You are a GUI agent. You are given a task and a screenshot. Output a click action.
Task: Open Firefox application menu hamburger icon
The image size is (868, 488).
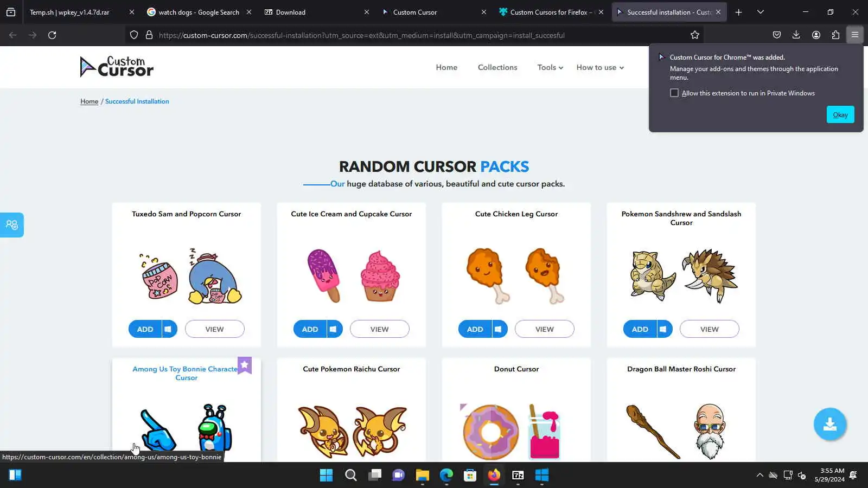pos(855,35)
